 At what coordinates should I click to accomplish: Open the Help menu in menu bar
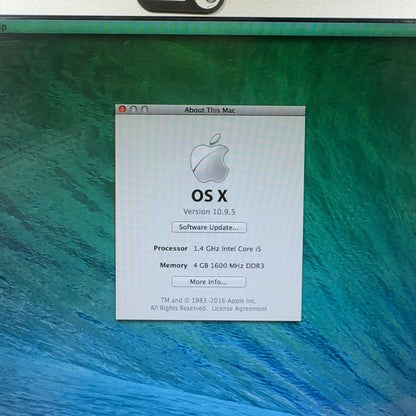pos(3,27)
